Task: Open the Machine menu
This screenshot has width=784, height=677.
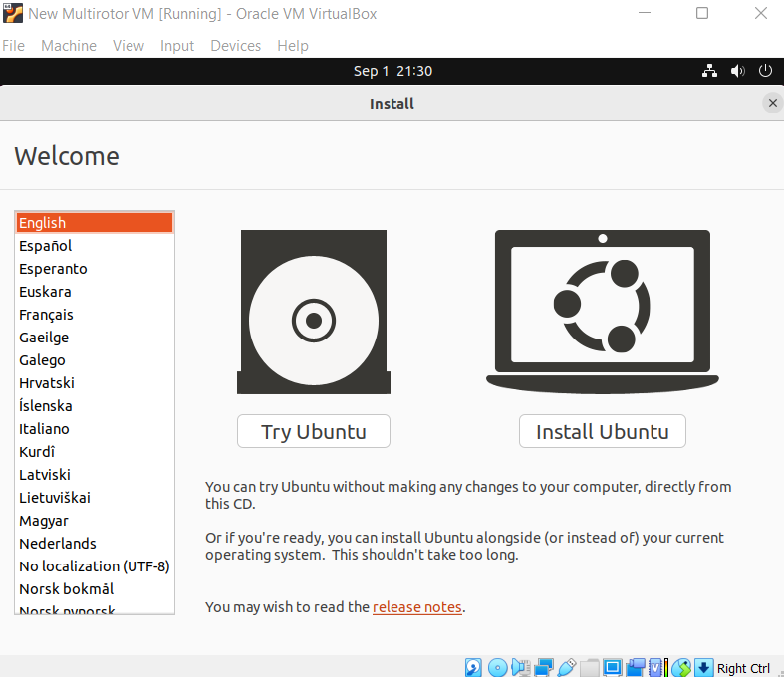Action: (x=69, y=46)
